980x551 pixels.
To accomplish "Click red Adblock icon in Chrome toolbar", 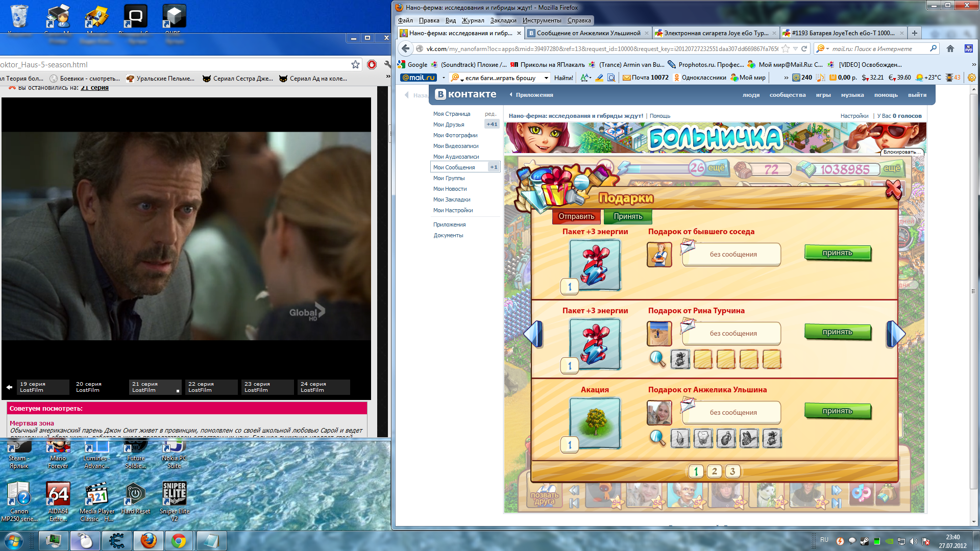I will point(372,64).
